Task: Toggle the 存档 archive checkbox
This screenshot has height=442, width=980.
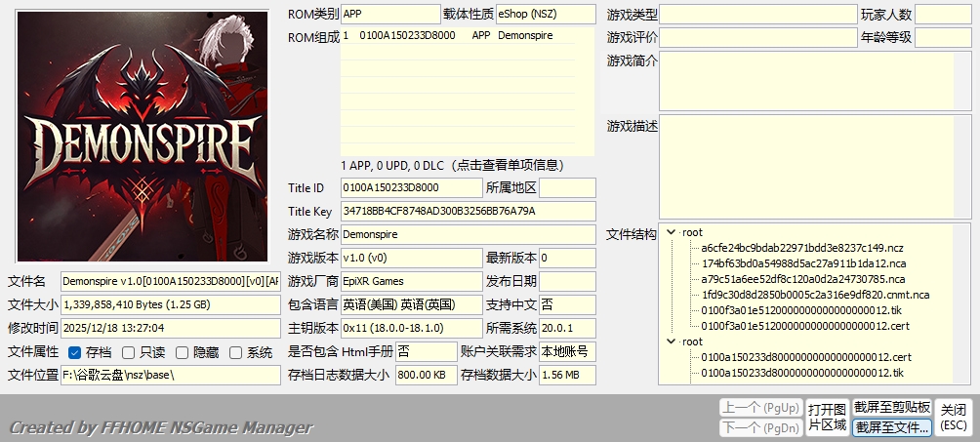Action: (x=76, y=352)
